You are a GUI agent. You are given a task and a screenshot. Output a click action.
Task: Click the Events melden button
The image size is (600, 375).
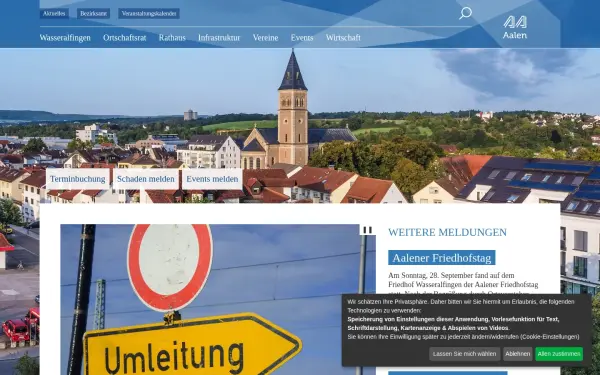click(x=212, y=179)
